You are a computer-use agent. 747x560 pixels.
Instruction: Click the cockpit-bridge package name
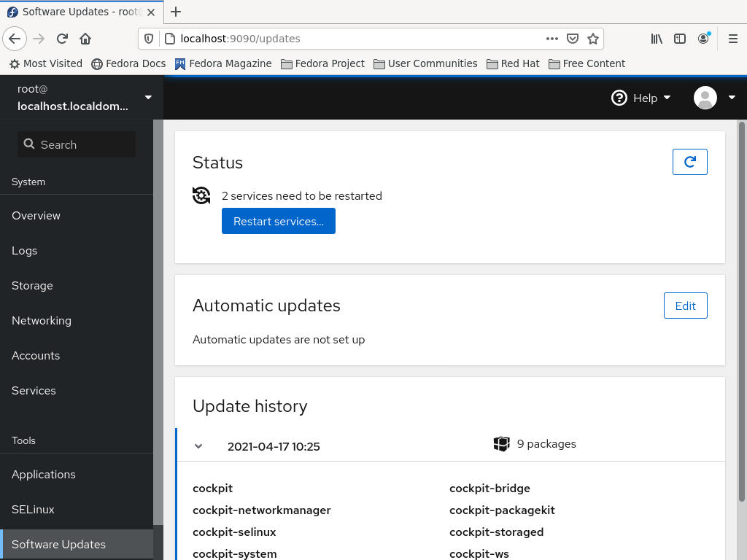point(489,488)
